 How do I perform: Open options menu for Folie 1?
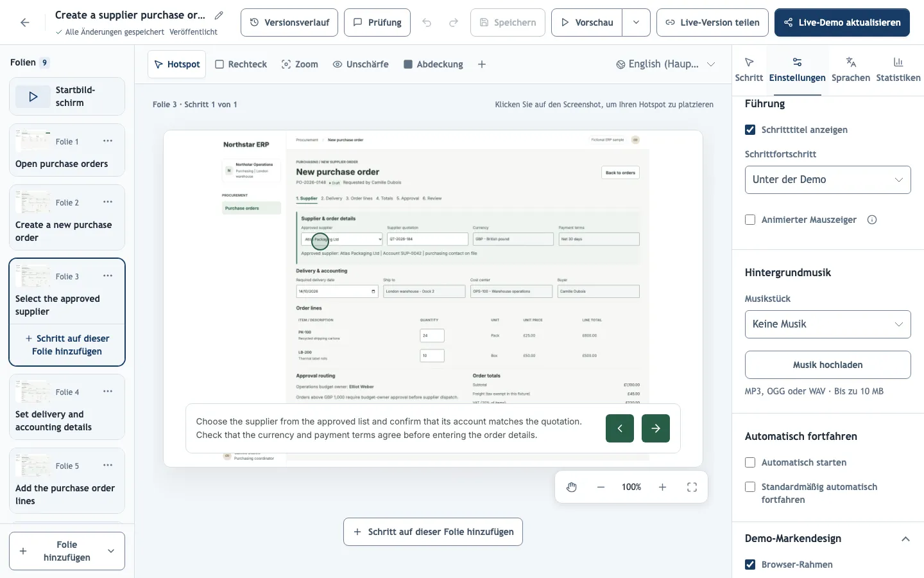(108, 141)
